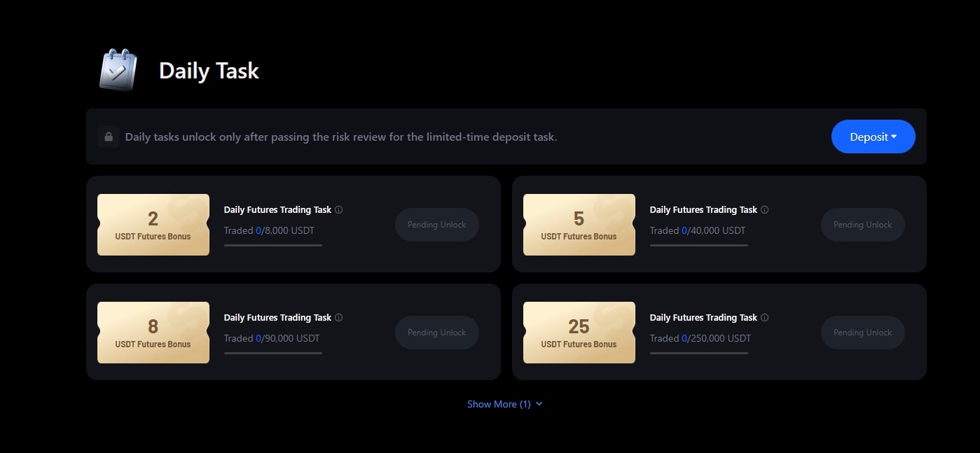Click info icon beside 40,000 USDT task

(x=765, y=209)
